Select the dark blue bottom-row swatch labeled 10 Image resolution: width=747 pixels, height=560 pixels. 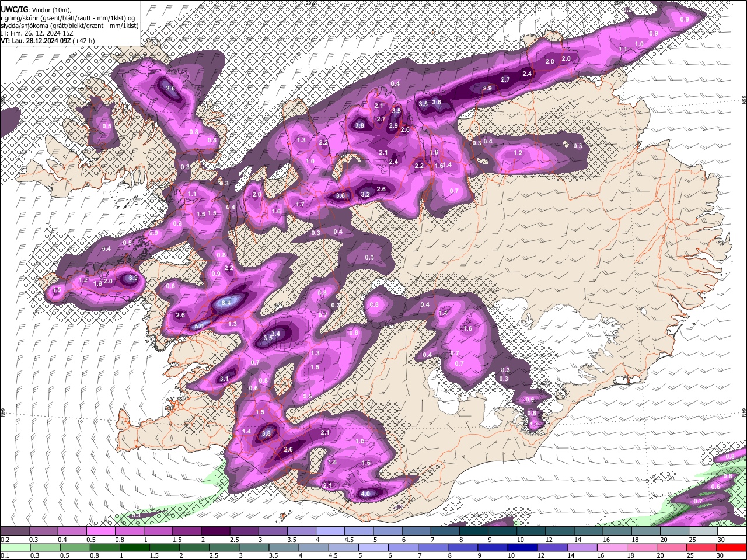[521, 547]
